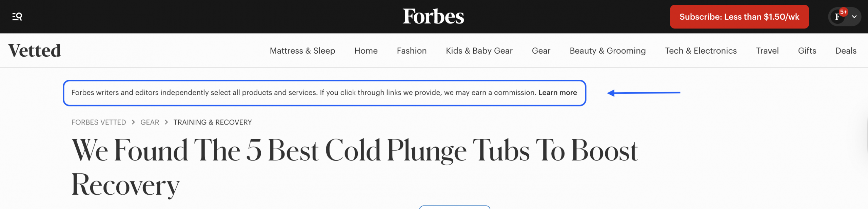Open the Deals section
868x209 pixels.
[x=846, y=51]
